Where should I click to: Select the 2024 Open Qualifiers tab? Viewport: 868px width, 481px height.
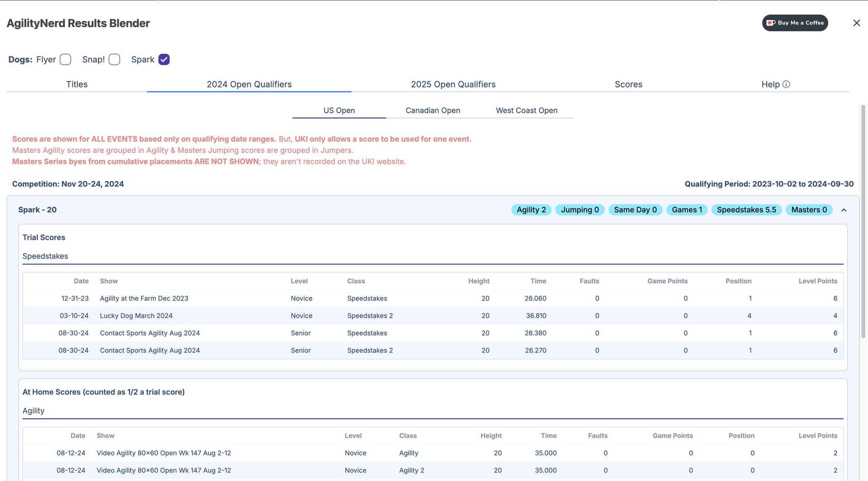(249, 85)
